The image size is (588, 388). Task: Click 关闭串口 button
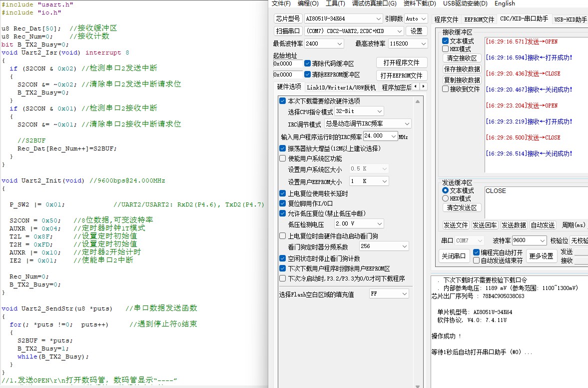pos(454,256)
